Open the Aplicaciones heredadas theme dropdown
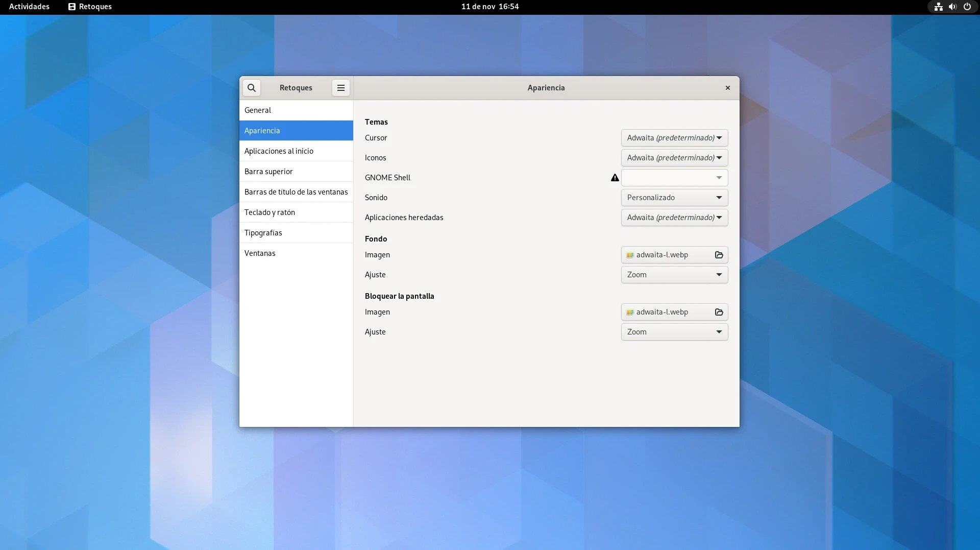Viewport: 980px width, 550px height. (x=674, y=218)
